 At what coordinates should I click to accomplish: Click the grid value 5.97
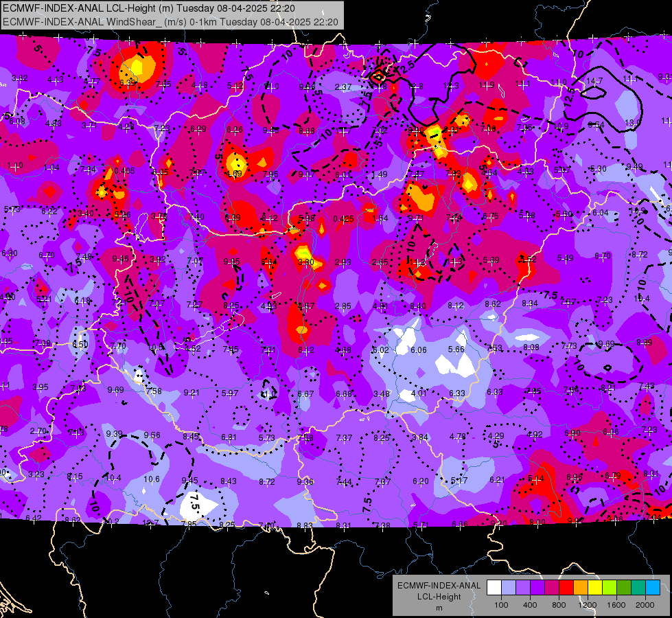[230, 393]
